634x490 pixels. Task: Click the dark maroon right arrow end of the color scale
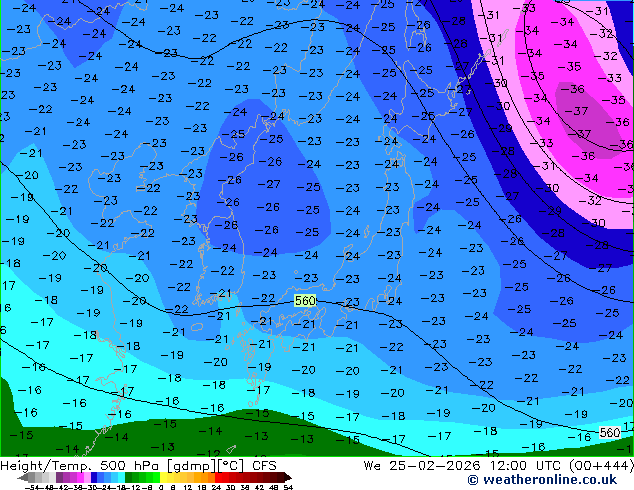[x=287, y=477]
